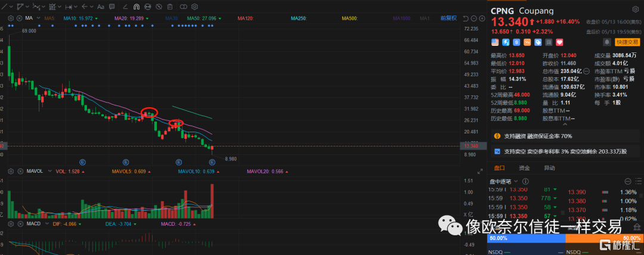The image size is (644, 255).
Task: Toggle the MA10 line
Action: [x=81, y=18]
